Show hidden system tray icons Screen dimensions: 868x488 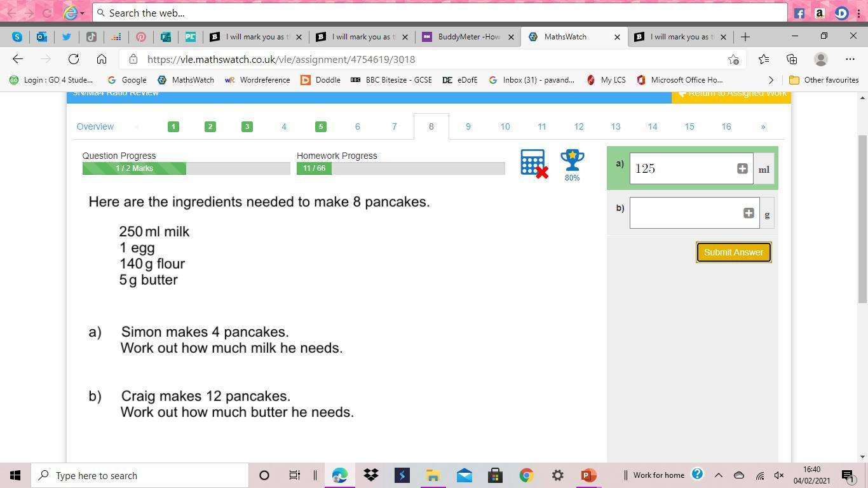719,475
